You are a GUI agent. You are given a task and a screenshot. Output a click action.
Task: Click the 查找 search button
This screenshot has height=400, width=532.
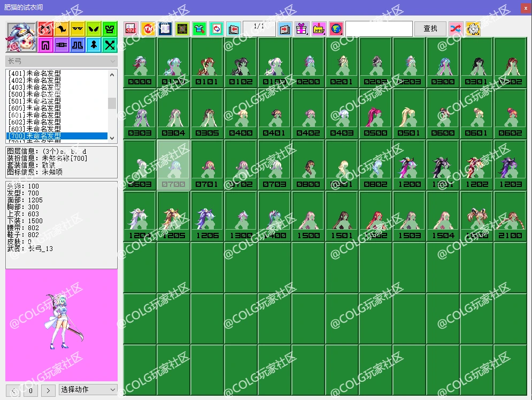click(430, 29)
